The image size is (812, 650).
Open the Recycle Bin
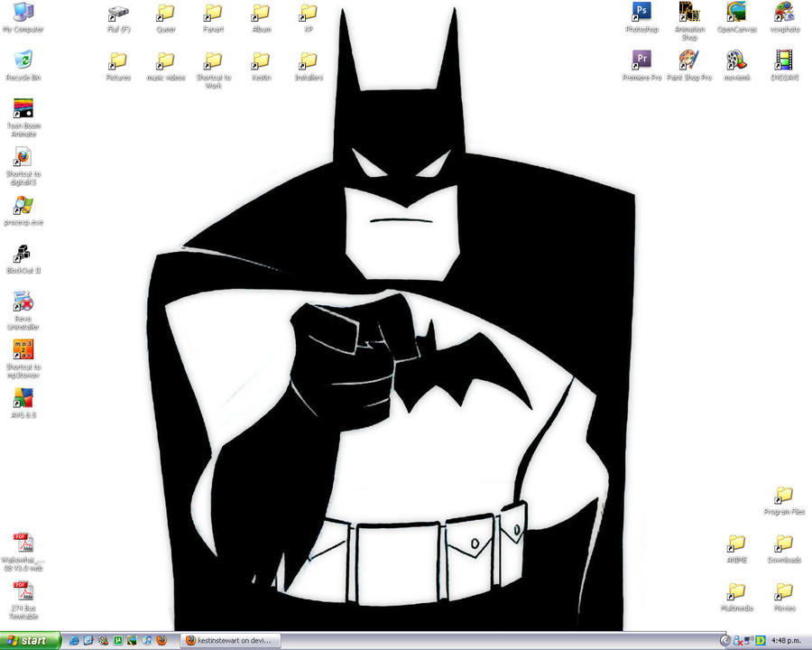click(23, 65)
